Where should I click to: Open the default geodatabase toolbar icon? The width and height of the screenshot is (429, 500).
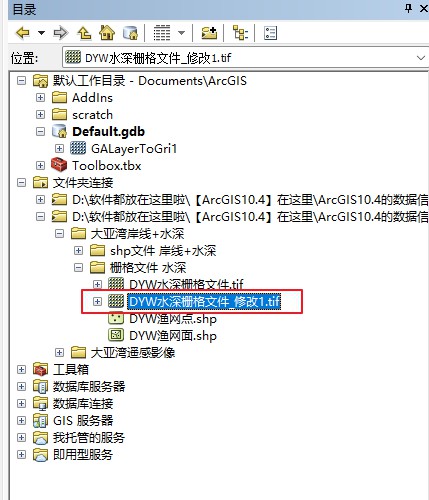(x=130, y=33)
